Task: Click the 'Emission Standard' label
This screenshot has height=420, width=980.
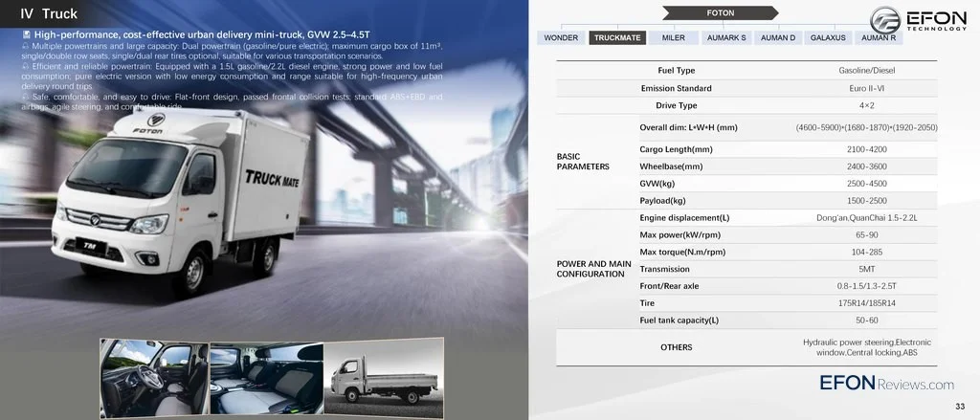Action: (676, 88)
